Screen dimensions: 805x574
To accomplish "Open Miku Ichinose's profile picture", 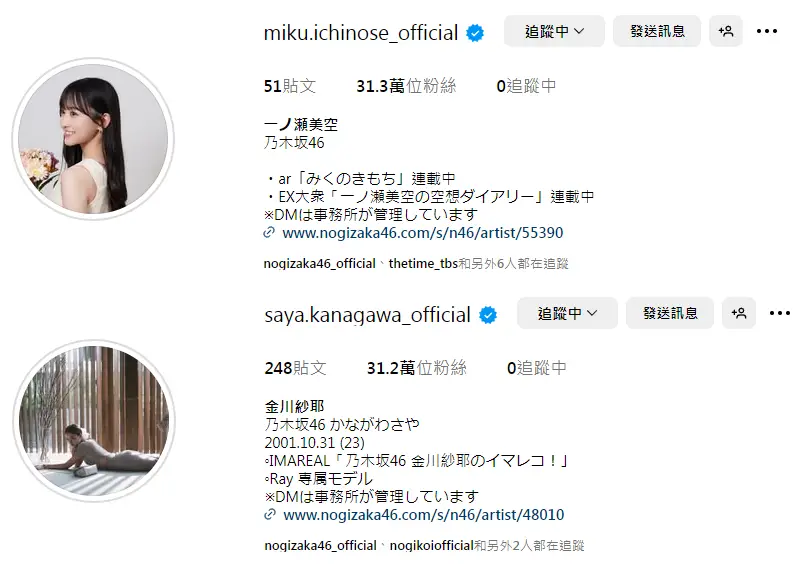I will (93, 139).
